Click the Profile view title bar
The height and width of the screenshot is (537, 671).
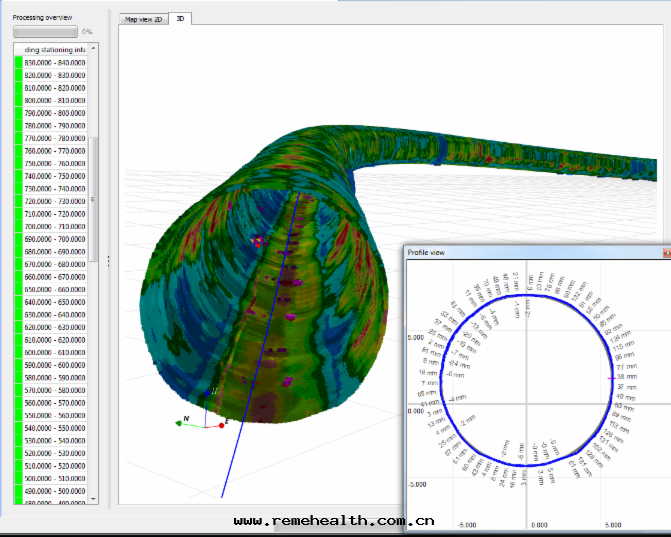point(530,253)
